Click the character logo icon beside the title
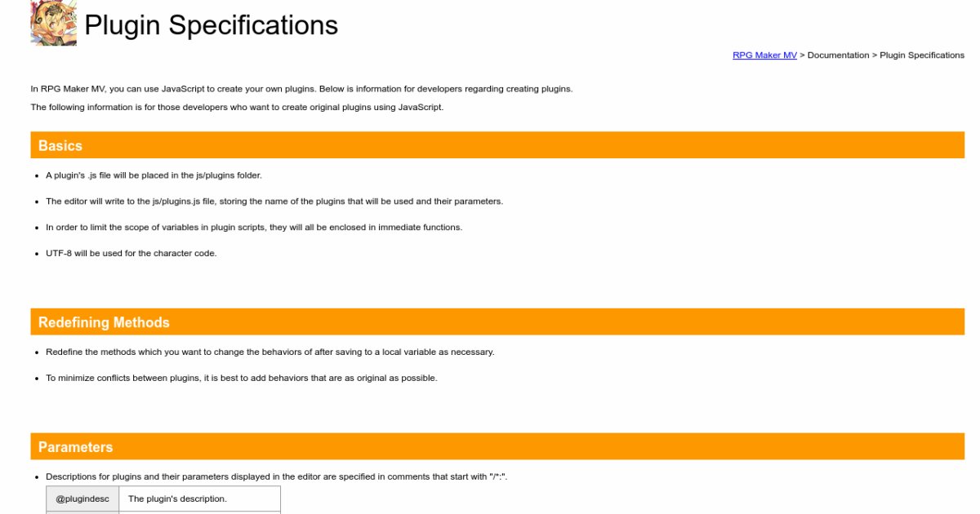 pyautogui.click(x=54, y=24)
